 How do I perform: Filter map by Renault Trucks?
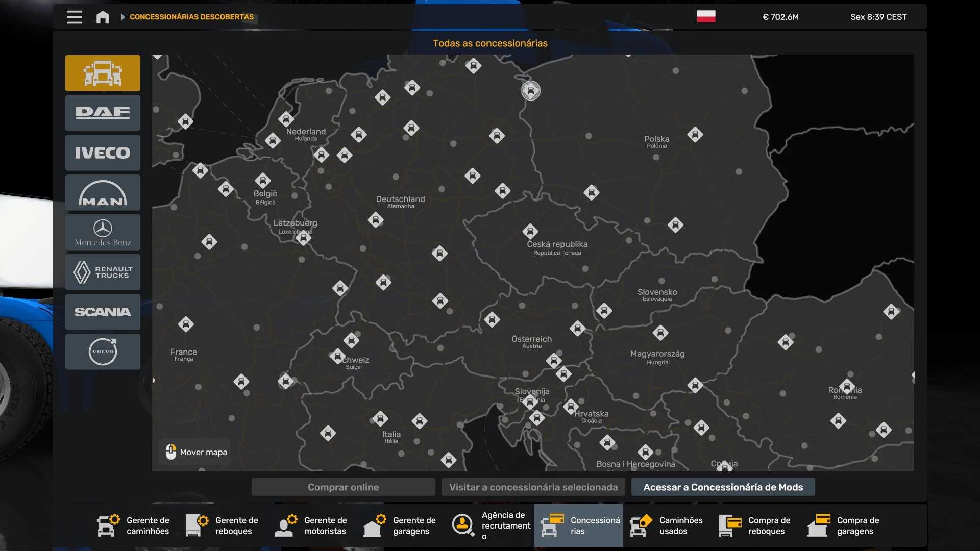(103, 272)
